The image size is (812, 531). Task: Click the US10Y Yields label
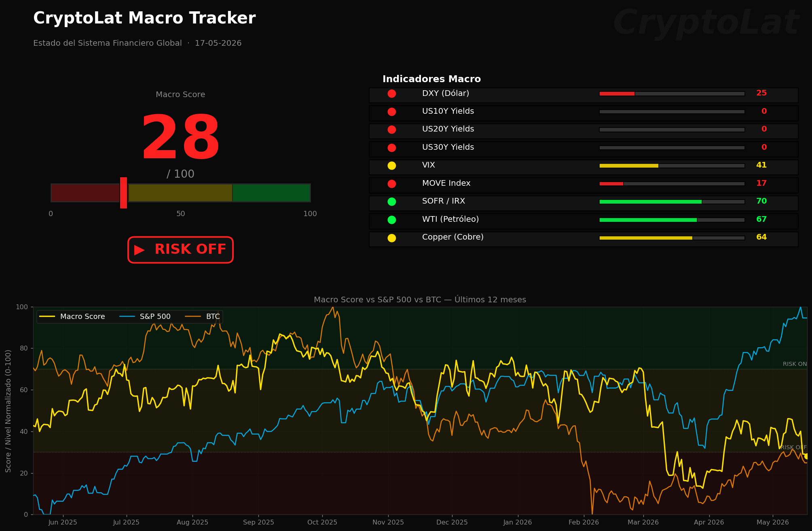click(x=448, y=111)
